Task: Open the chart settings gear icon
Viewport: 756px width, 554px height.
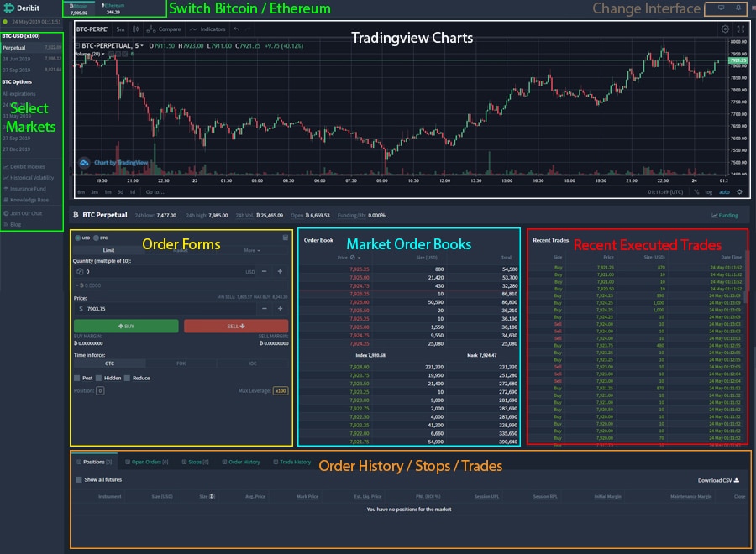Action: [x=725, y=29]
